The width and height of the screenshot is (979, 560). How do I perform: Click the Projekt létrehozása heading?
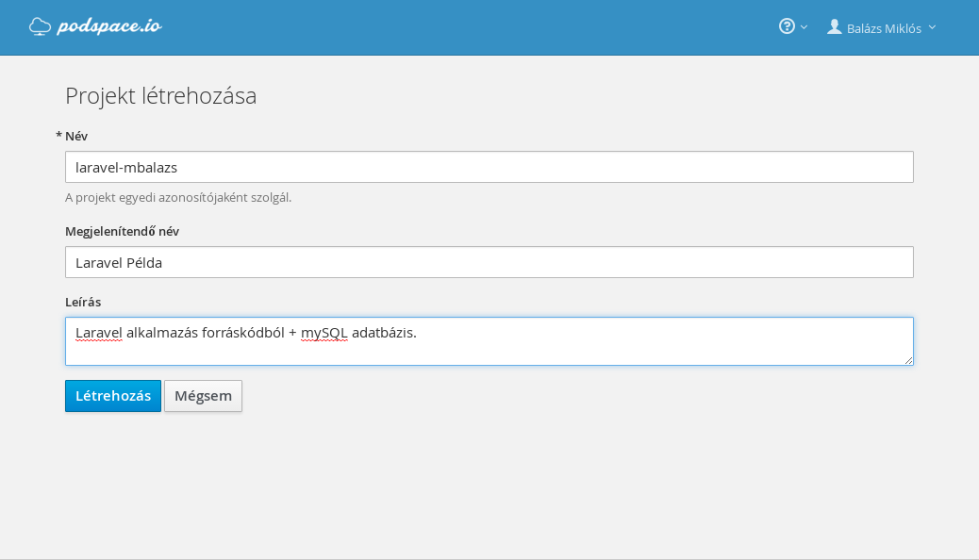click(x=161, y=95)
